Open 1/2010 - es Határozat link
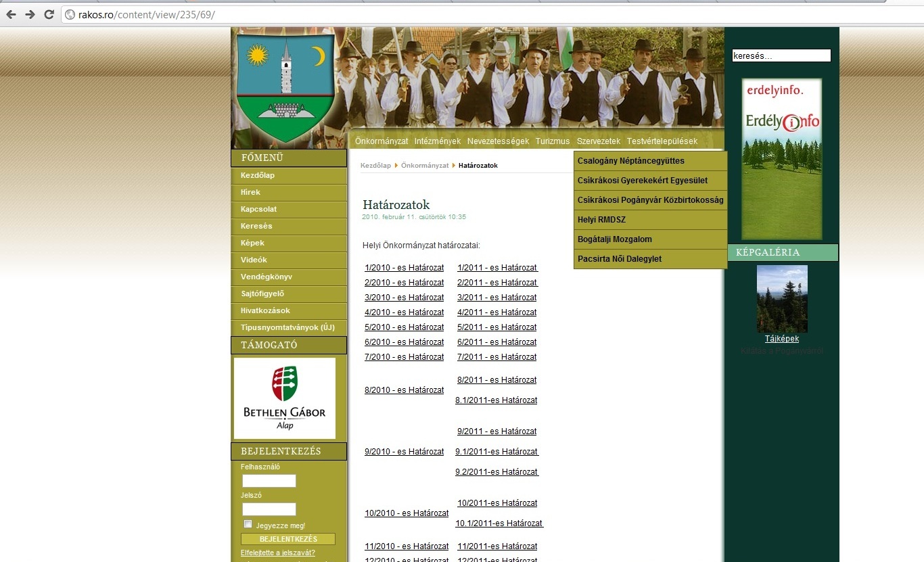This screenshot has width=924, height=562. [x=405, y=268]
